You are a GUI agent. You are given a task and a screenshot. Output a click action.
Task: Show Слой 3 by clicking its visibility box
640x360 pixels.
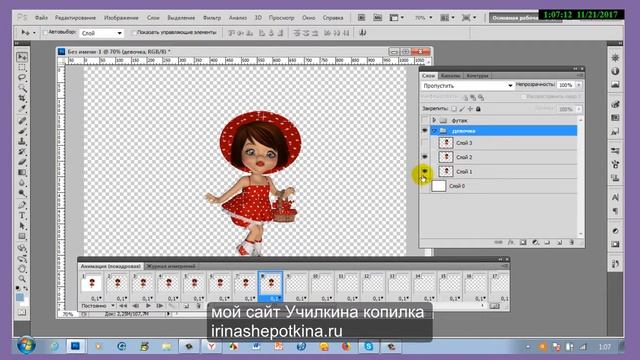pyautogui.click(x=425, y=143)
